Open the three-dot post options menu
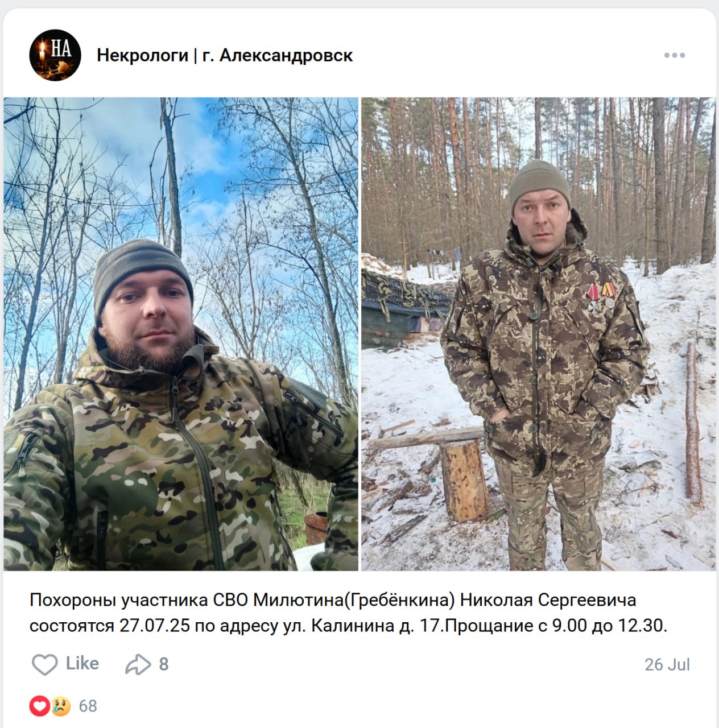This screenshot has height=728, width=719. pos(674,55)
